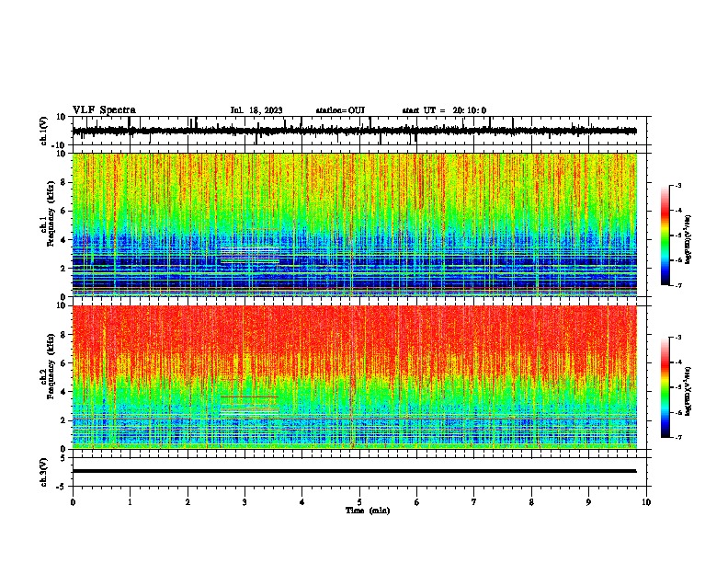728x563 pixels.
Task: Click time axis tick label "6"
Action: pos(417,502)
